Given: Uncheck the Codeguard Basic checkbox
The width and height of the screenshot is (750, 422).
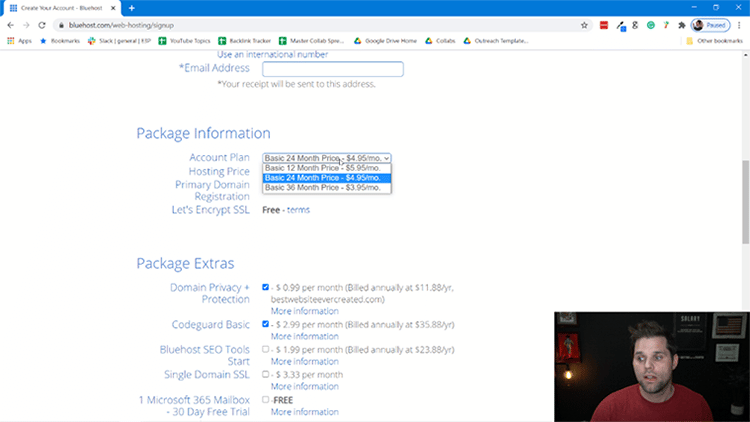Looking at the screenshot, I should [266, 324].
